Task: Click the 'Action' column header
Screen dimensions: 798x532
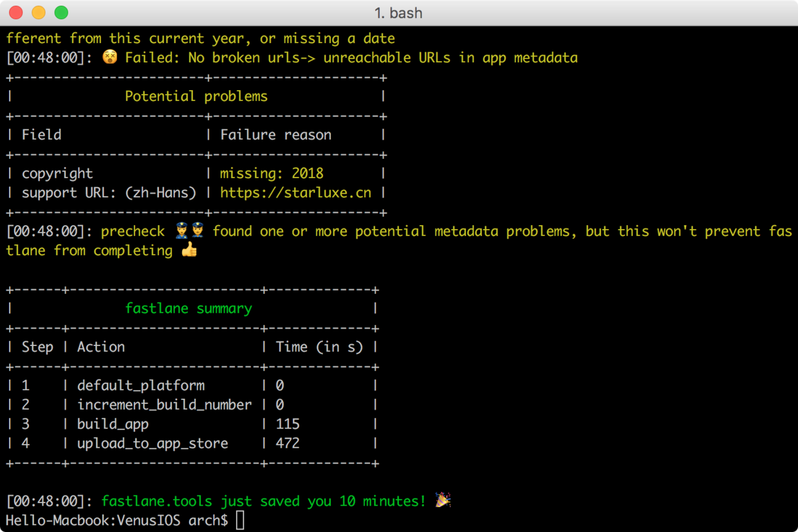Action: pyautogui.click(x=101, y=347)
